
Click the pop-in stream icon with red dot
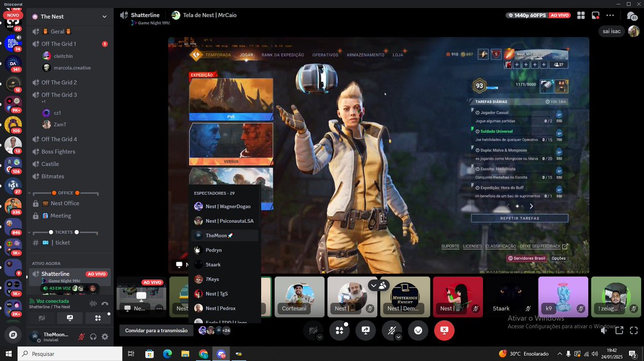coord(596,16)
